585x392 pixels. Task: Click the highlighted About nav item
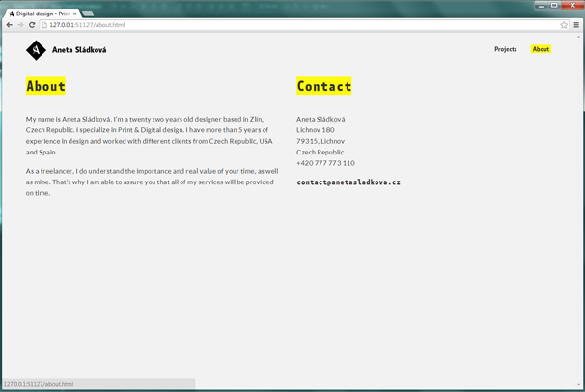pyautogui.click(x=541, y=49)
